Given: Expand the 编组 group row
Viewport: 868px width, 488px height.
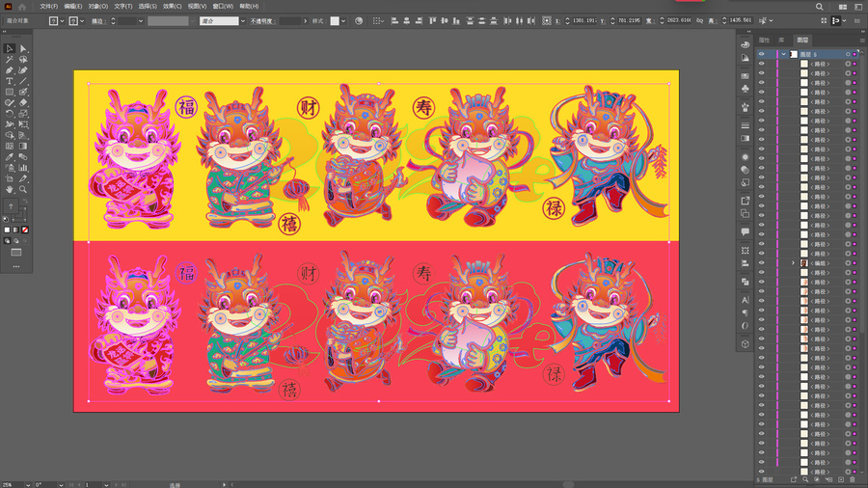Looking at the screenshot, I should click(x=793, y=263).
